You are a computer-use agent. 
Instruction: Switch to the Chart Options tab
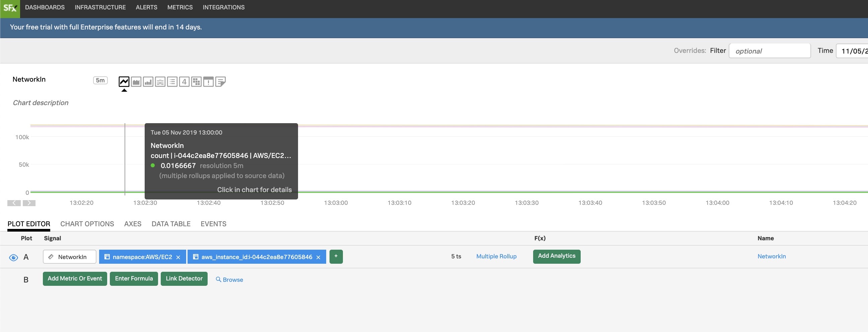point(87,224)
